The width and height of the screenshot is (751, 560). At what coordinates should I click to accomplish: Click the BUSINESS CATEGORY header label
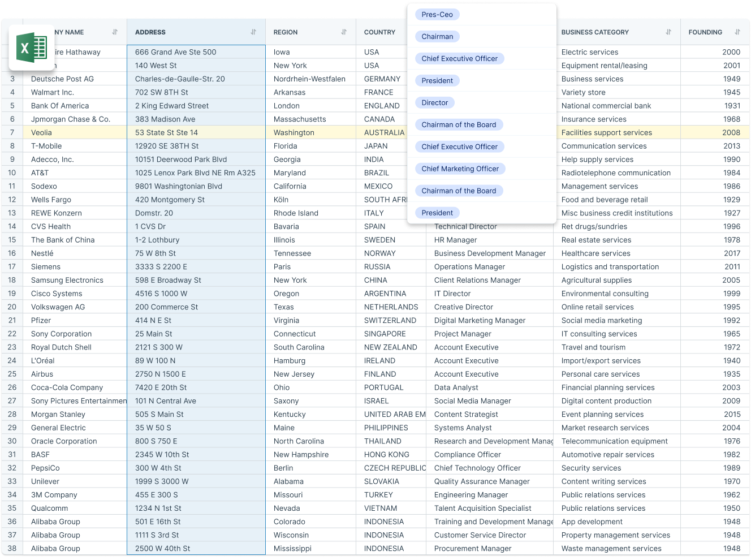tap(595, 32)
